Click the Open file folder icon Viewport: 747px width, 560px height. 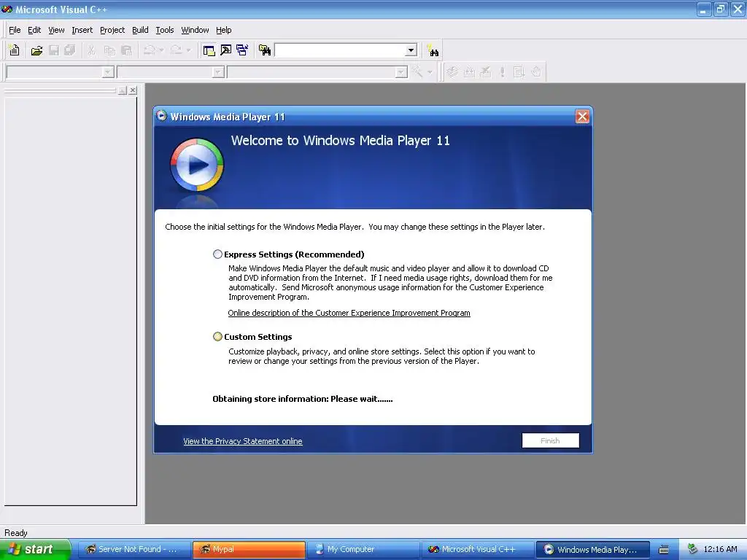36,50
